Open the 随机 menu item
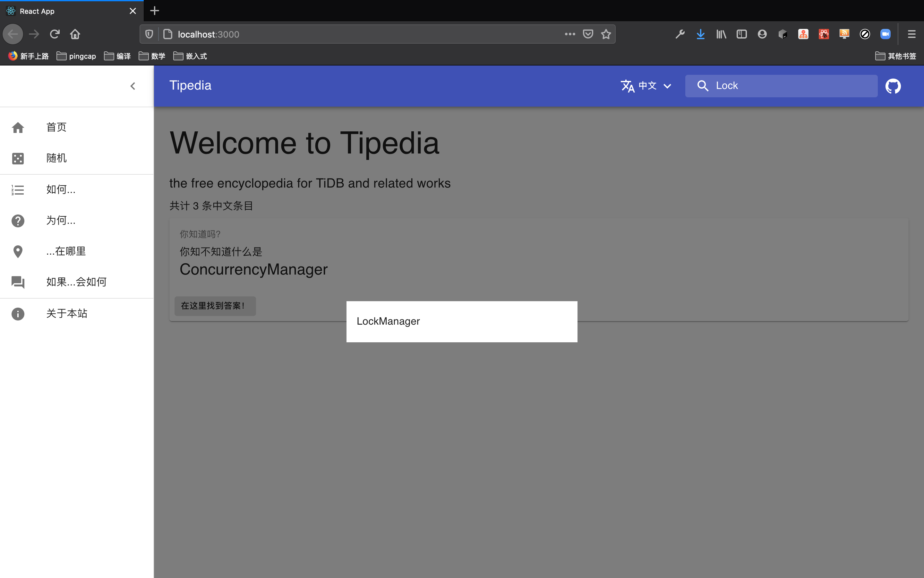This screenshot has width=924, height=578. 77,158
